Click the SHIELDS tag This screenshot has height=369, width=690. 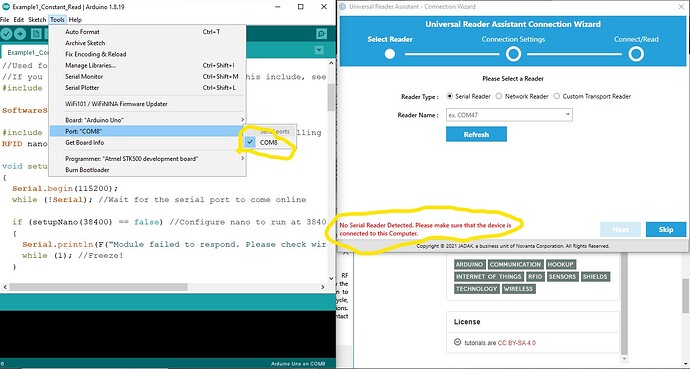595,277
